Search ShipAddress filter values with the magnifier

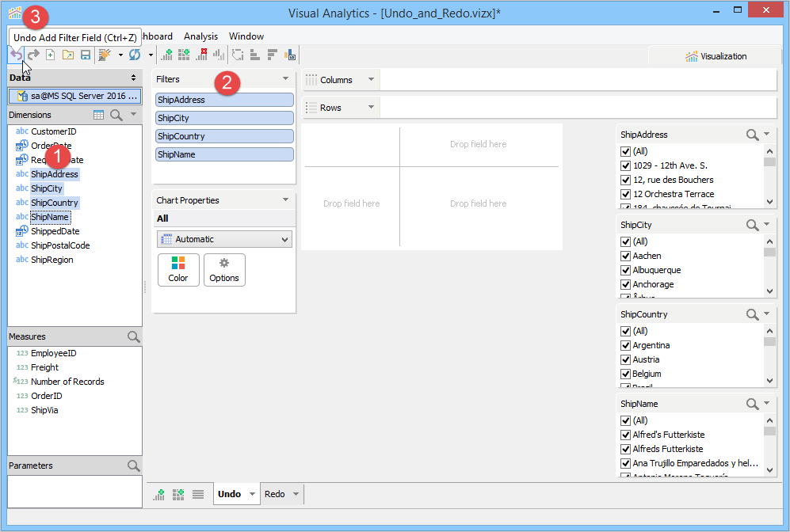[x=752, y=135]
